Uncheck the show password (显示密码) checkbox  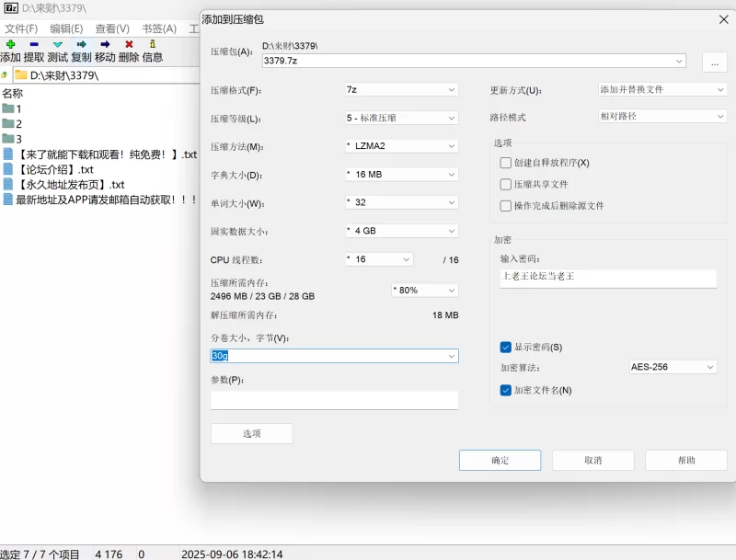click(506, 348)
